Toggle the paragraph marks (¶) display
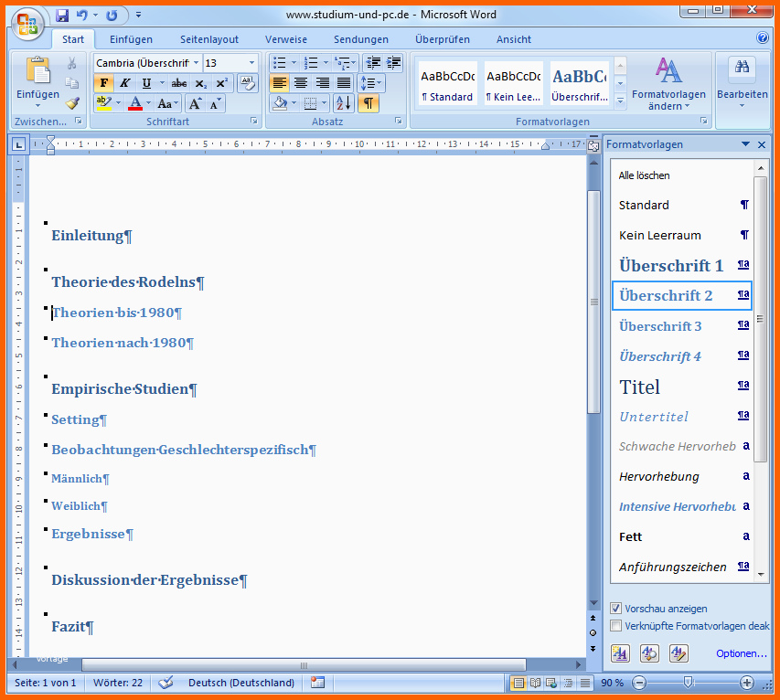 pos(369,103)
